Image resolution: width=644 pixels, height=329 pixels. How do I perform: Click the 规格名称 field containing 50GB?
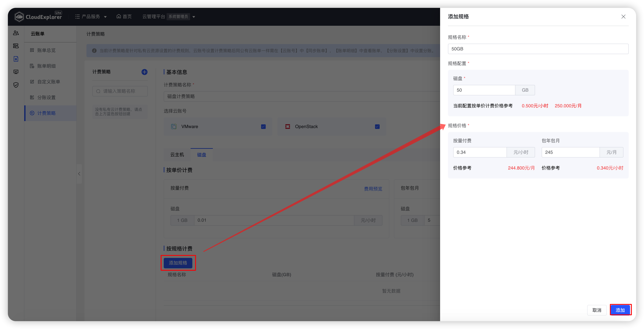[538, 49]
